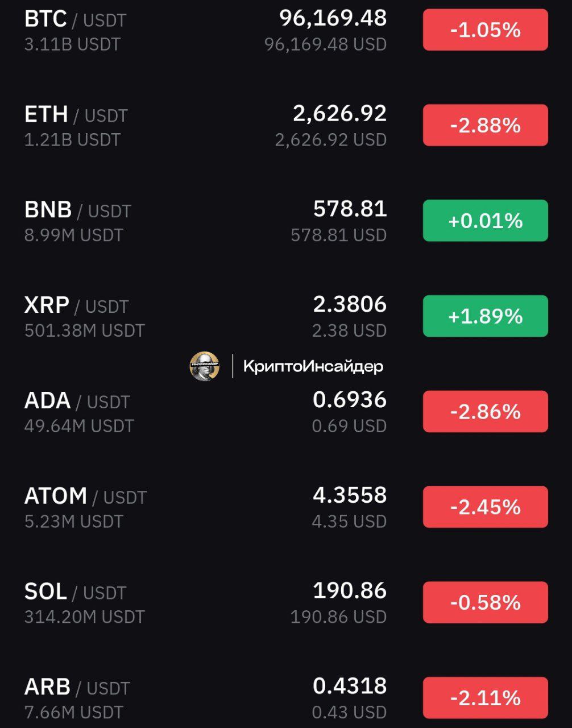Select the ATOM -2.45% change badge

(485, 507)
